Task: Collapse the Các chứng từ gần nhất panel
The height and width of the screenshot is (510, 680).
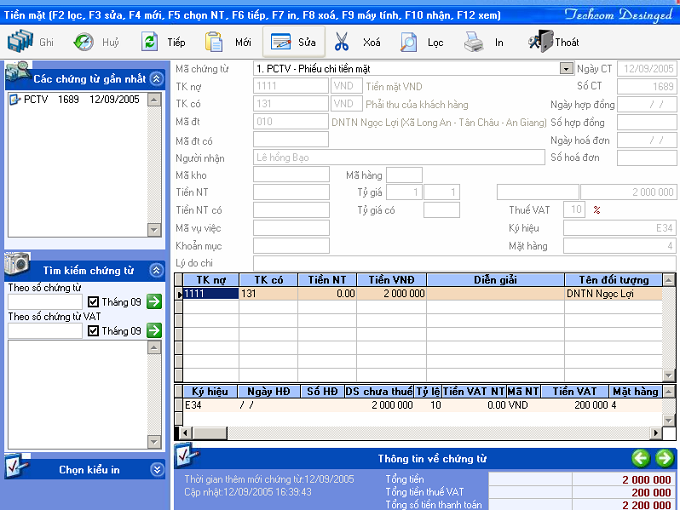Action: tap(157, 78)
